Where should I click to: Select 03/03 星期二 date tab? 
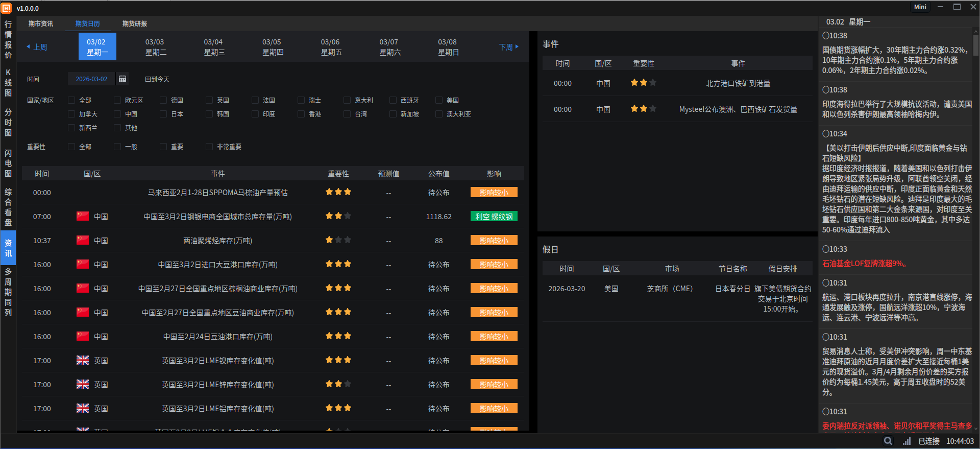point(156,47)
